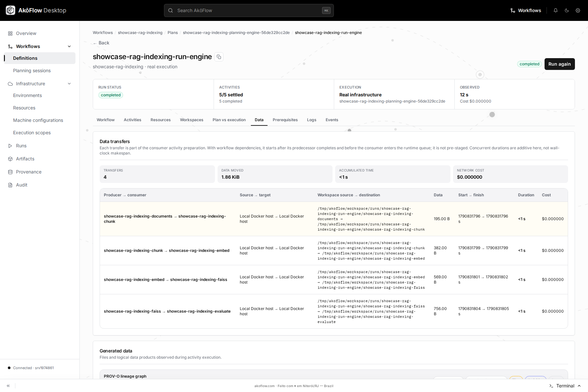Open the Plan vs execution tab
The width and height of the screenshot is (588, 392).
(x=229, y=120)
